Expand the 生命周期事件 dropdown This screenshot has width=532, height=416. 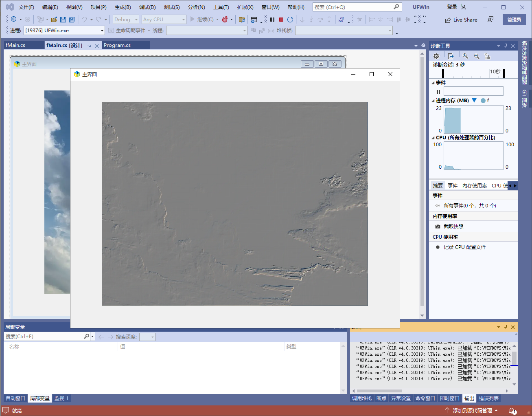[149, 31]
